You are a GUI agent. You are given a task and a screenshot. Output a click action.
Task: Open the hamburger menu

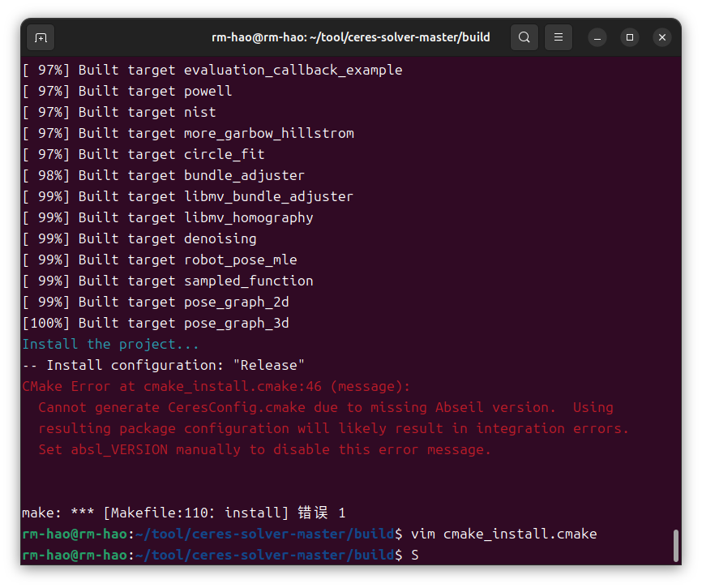[x=559, y=37]
